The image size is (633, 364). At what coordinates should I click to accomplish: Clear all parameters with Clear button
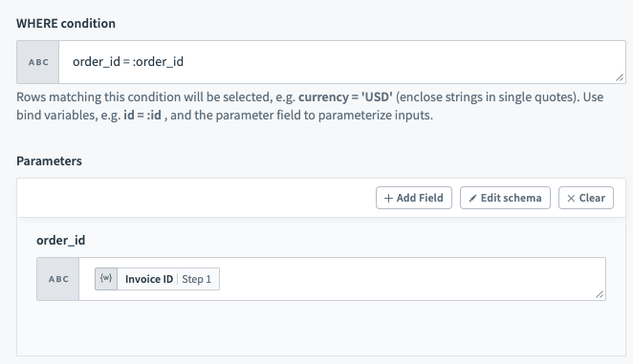pos(586,198)
